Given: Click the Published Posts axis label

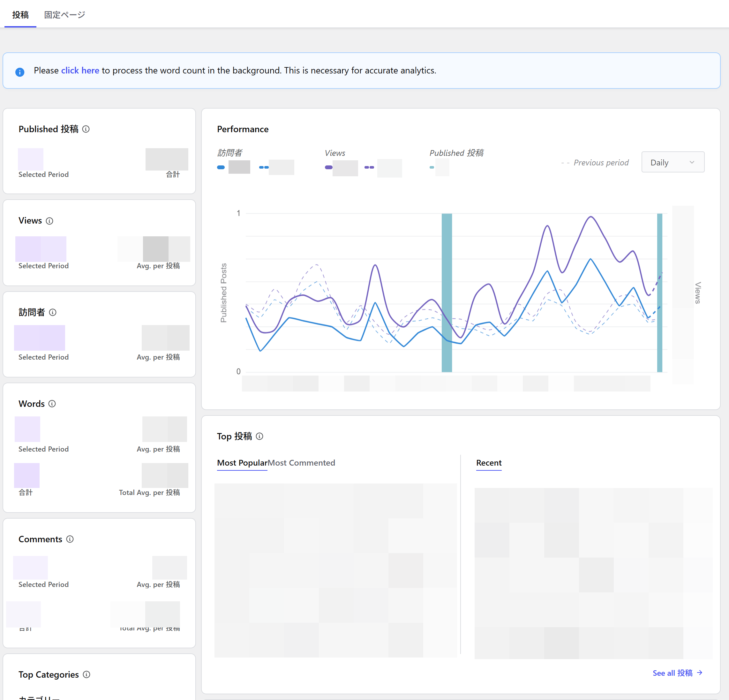Looking at the screenshot, I should (x=223, y=293).
